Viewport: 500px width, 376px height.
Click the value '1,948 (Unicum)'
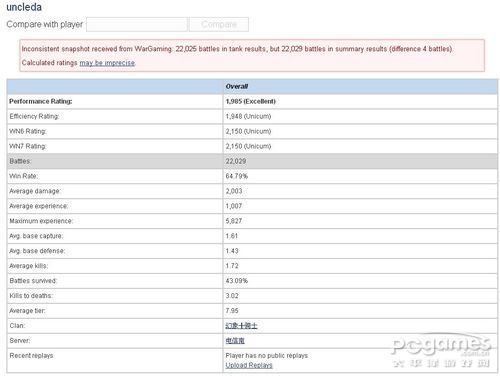(248, 116)
